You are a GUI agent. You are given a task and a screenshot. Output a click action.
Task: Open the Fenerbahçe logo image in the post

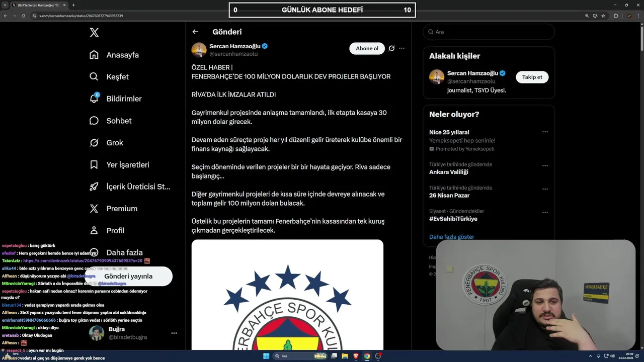pos(287,295)
